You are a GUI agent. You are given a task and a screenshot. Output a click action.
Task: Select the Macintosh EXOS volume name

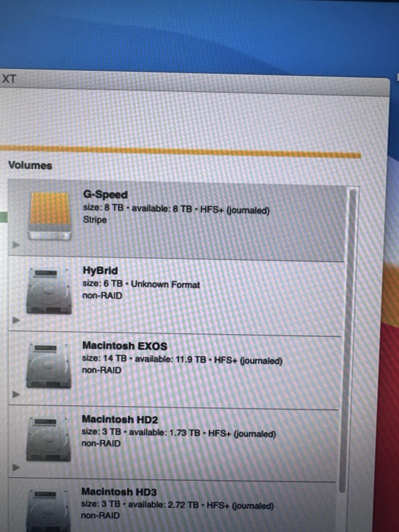pos(125,346)
